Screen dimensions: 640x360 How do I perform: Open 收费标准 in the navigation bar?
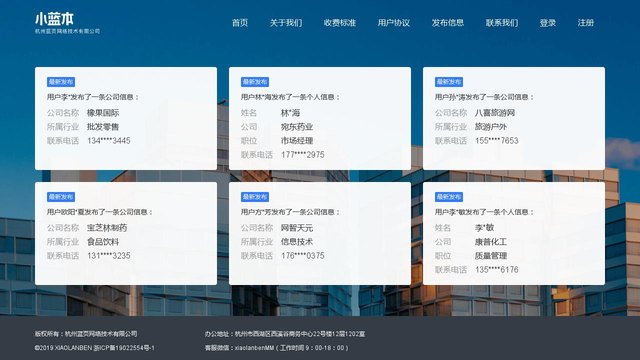click(x=340, y=23)
